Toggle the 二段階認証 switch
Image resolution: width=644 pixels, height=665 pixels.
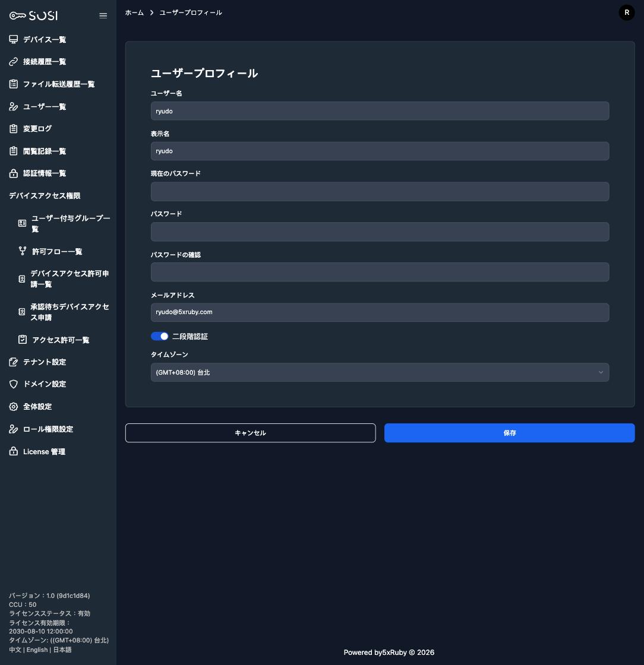pyautogui.click(x=160, y=336)
